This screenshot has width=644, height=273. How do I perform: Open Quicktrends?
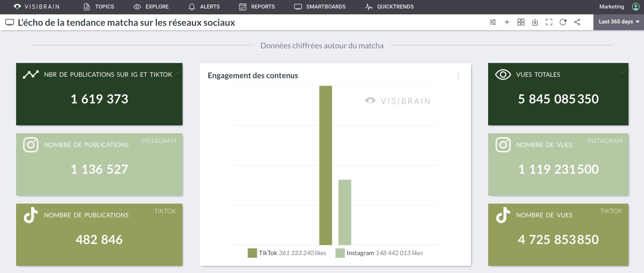(x=389, y=6)
